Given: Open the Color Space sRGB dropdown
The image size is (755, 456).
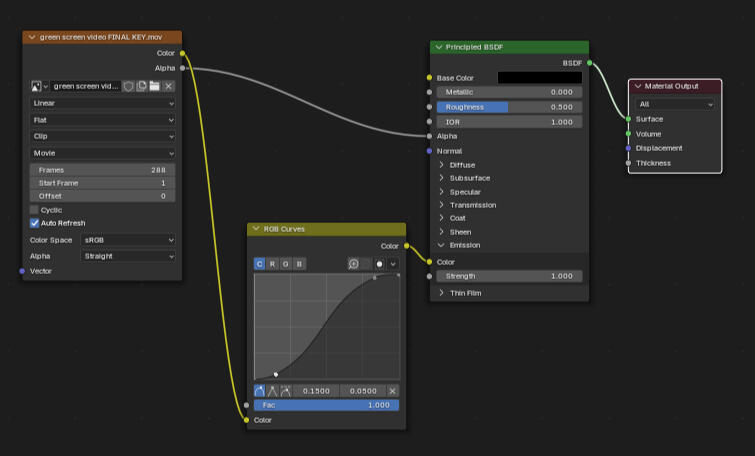Looking at the screenshot, I should 128,240.
